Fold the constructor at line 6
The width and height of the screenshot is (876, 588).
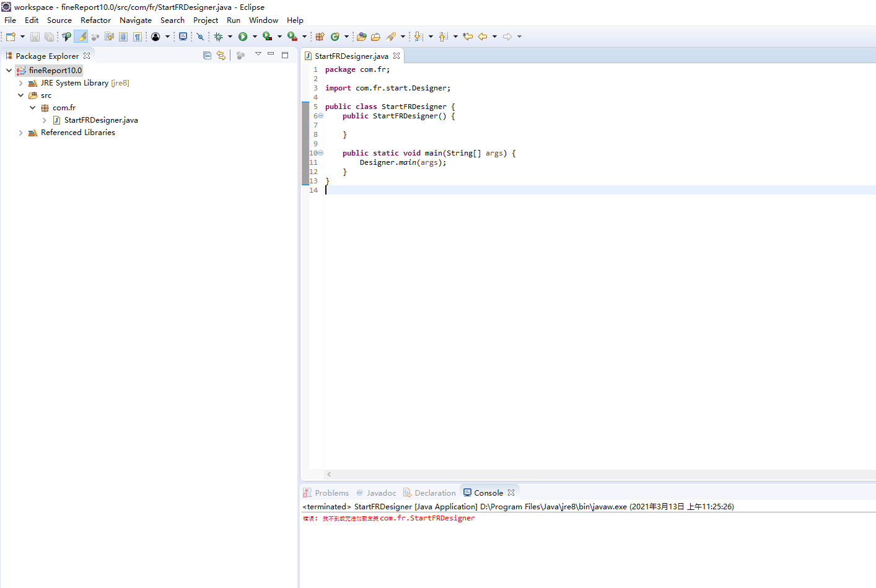coord(320,116)
